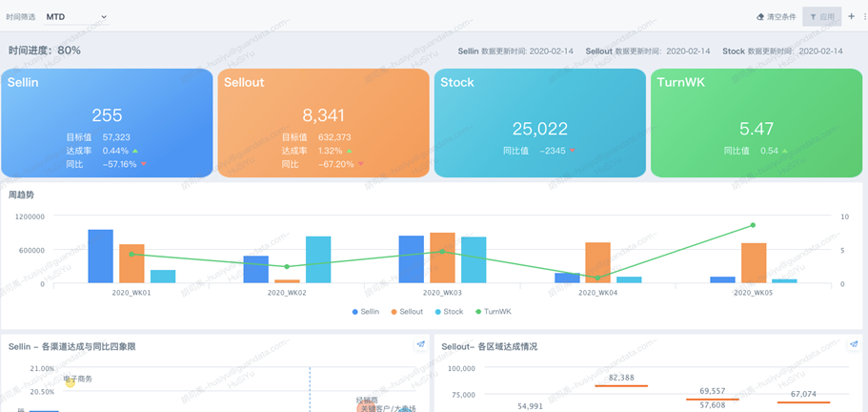
Task: Click the 应用 filter apply button
Action: coord(821,17)
